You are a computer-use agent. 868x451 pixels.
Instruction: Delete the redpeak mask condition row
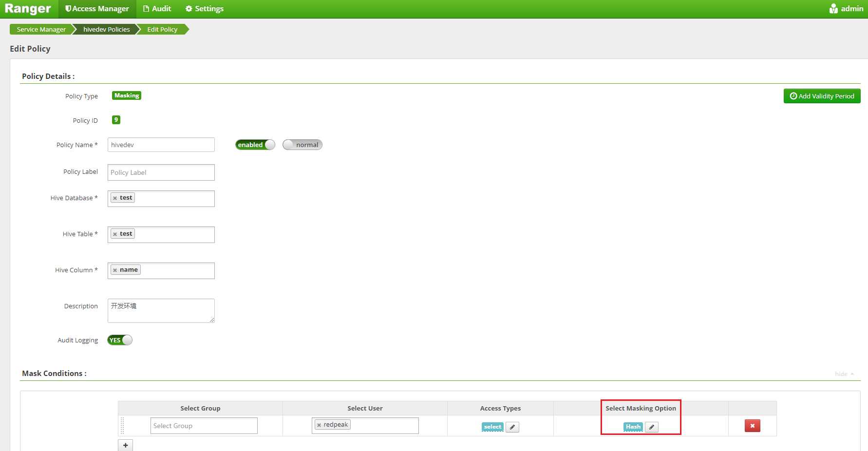(x=753, y=426)
